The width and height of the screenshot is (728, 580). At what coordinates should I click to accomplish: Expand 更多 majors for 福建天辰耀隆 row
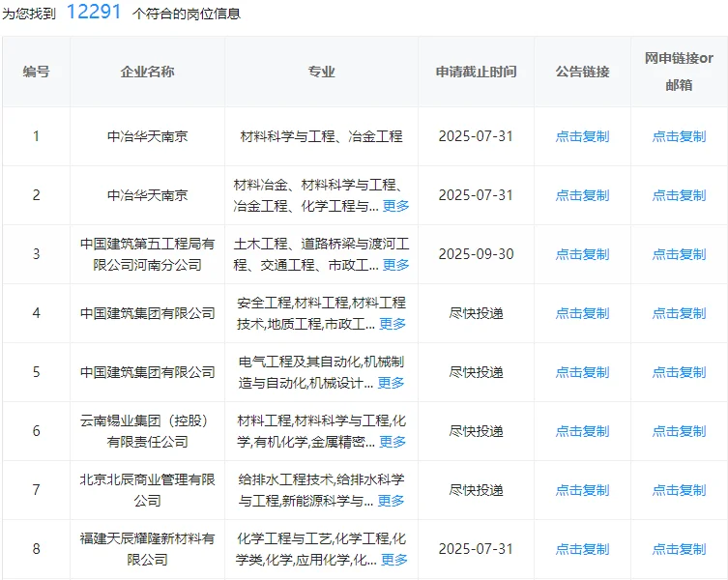[x=393, y=560]
